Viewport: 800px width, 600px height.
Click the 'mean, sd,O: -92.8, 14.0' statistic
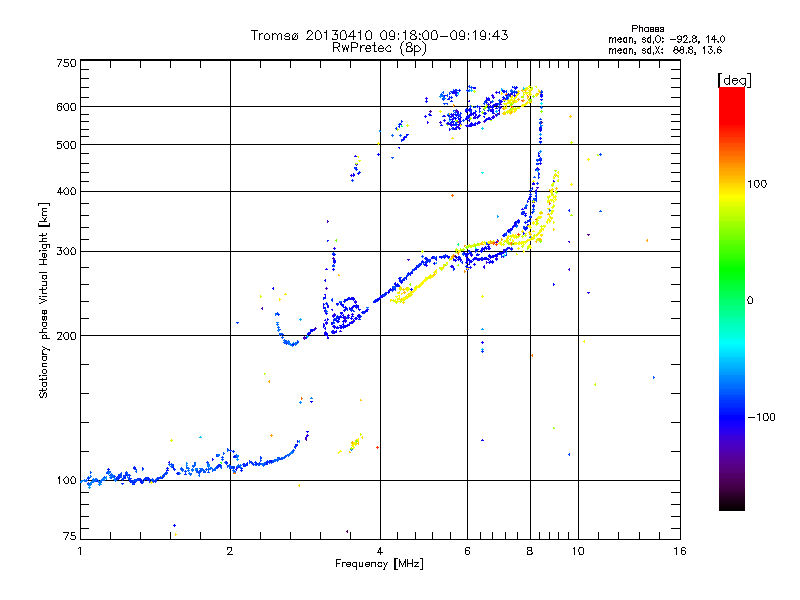point(666,39)
